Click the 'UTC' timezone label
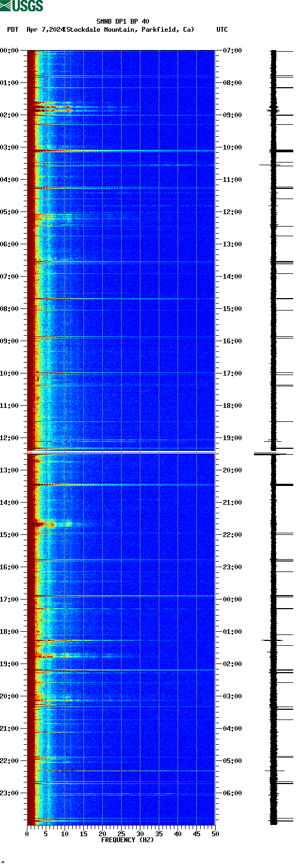The height and width of the screenshot is (868, 297). click(222, 30)
